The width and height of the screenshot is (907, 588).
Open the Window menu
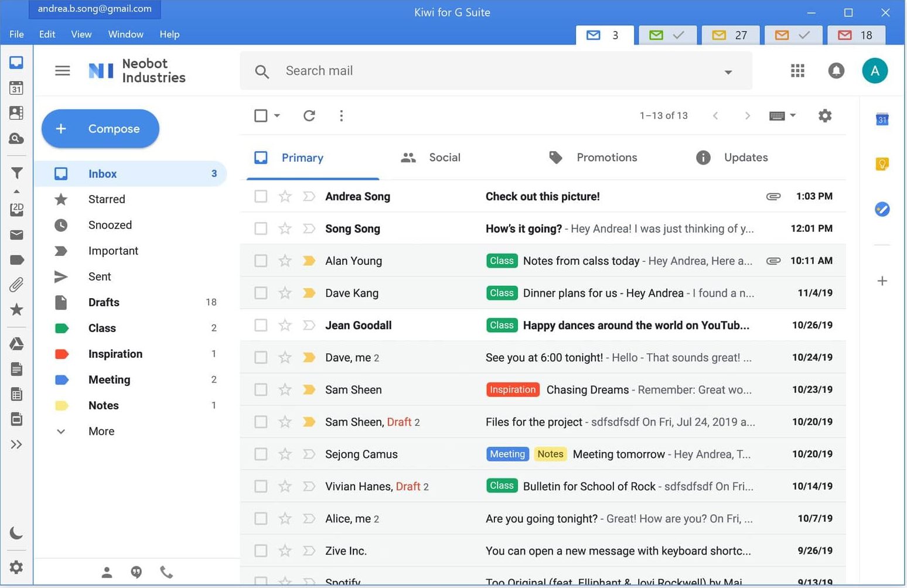click(125, 35)
